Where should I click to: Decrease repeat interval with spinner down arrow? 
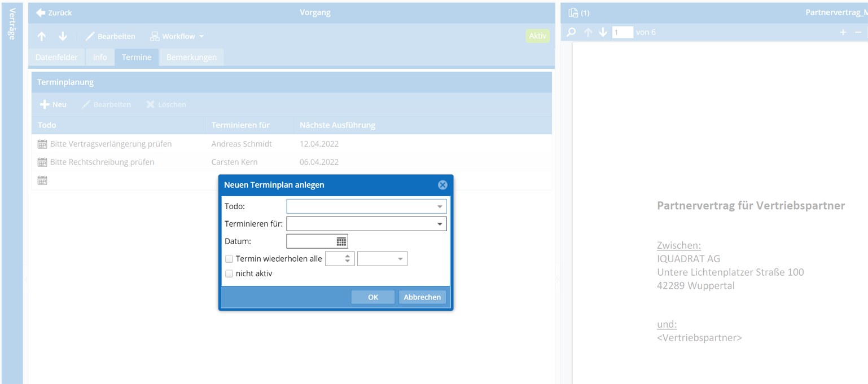pyautogui.click(x=348, y=262)
